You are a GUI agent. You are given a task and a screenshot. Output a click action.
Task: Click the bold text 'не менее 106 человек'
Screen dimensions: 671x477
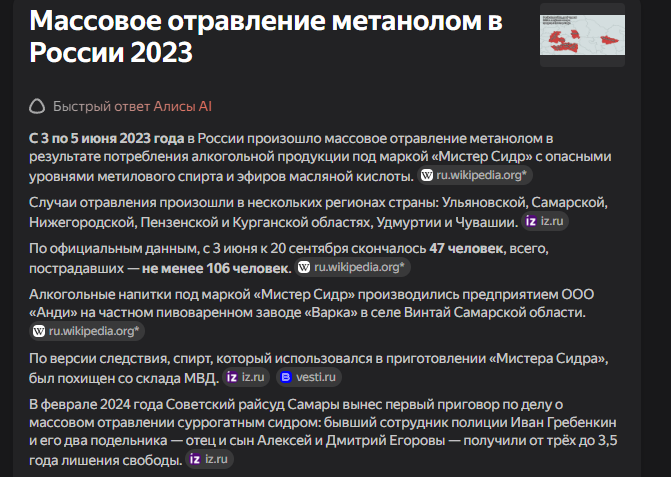(216, 269)
